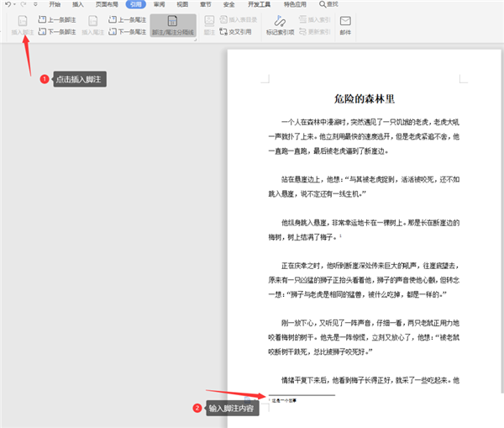Insert a Cross-reference (交叉引用)
The image size is (504, 428).
[234, 31]
